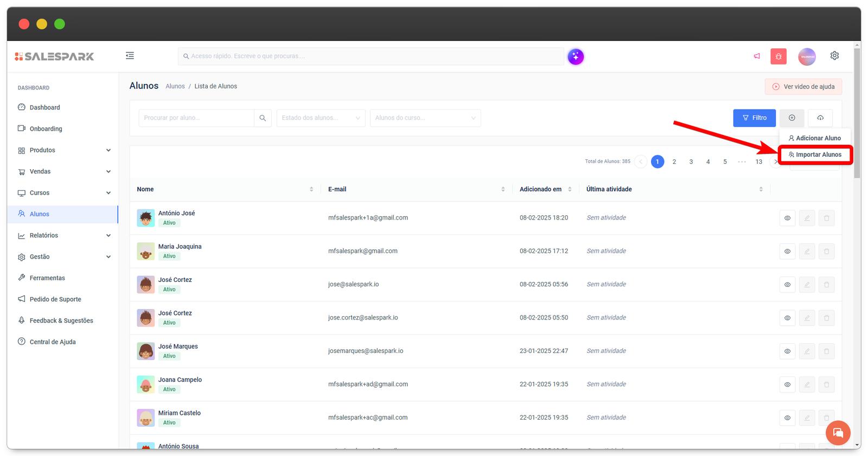Open the Estado dos alunos dropdown

[x=321, y=118]
